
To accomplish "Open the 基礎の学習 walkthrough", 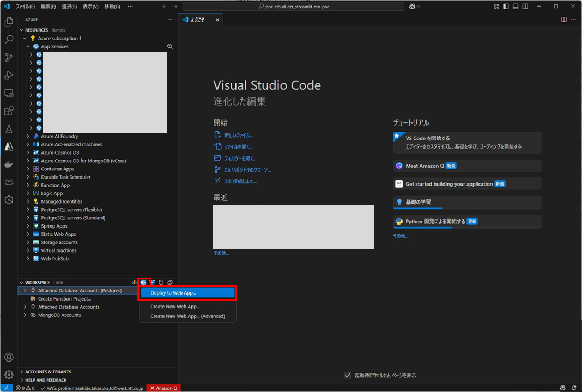I will click(467, 202).
